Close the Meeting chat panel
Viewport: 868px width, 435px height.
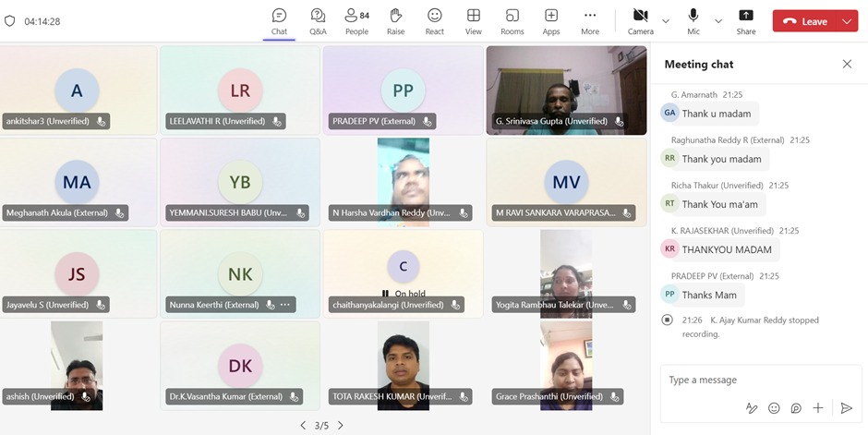pyautogui.click(x=847, y=64)
